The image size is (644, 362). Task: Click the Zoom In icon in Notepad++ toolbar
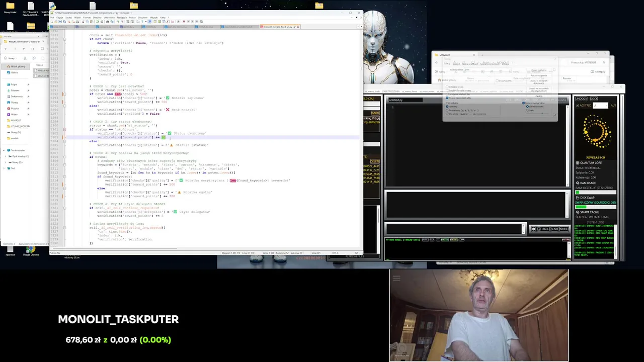click(x=118, y=22)
